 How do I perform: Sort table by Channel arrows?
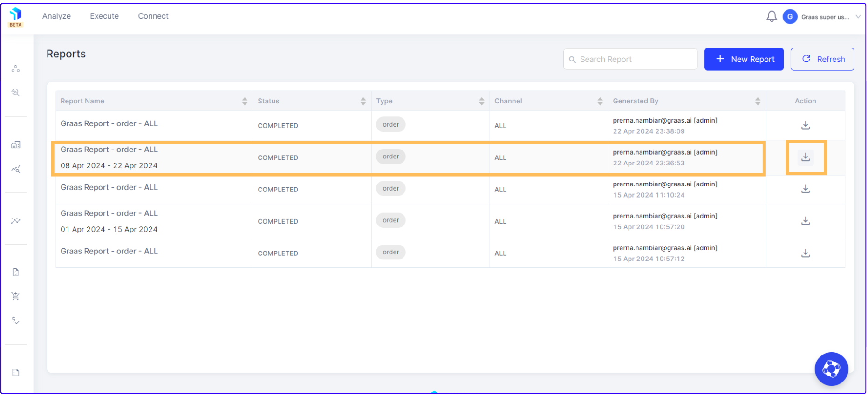[600, 101]
